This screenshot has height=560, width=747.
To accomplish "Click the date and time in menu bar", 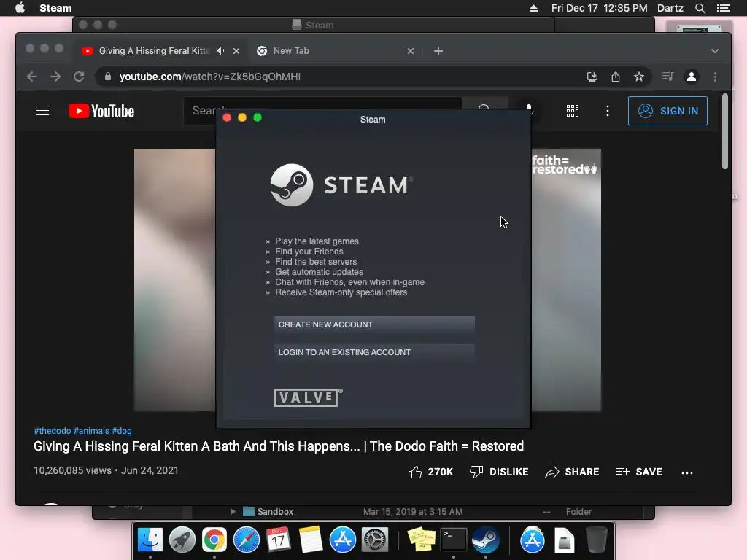I will [600, 8].
